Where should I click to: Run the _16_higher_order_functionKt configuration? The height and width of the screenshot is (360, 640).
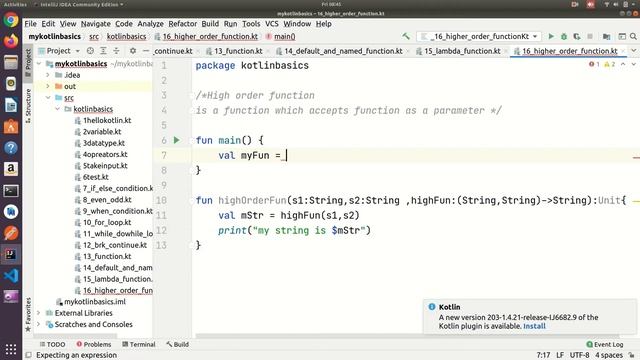pyautogui.click(x=551, y=36)
